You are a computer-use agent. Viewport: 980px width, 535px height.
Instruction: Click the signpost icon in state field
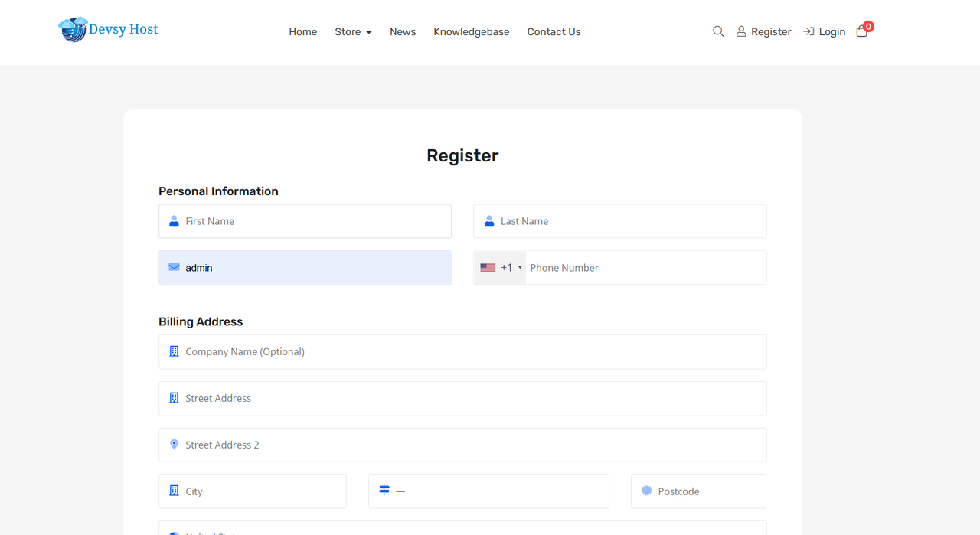384,491
